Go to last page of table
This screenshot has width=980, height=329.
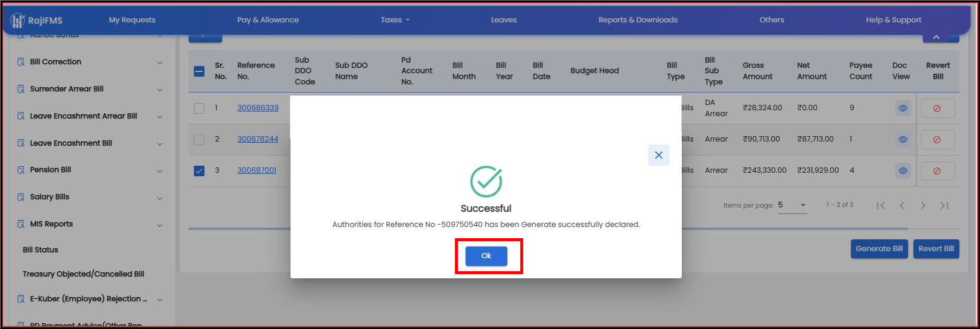944,206
